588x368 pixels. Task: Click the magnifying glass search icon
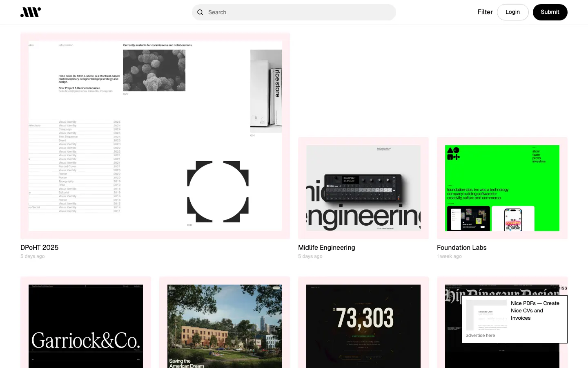coord(200,12)
